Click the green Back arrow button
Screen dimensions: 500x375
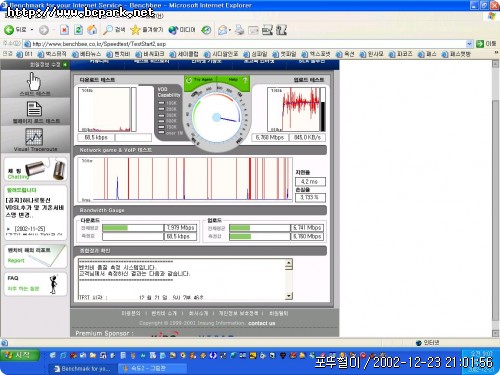(x=9, y=30)
